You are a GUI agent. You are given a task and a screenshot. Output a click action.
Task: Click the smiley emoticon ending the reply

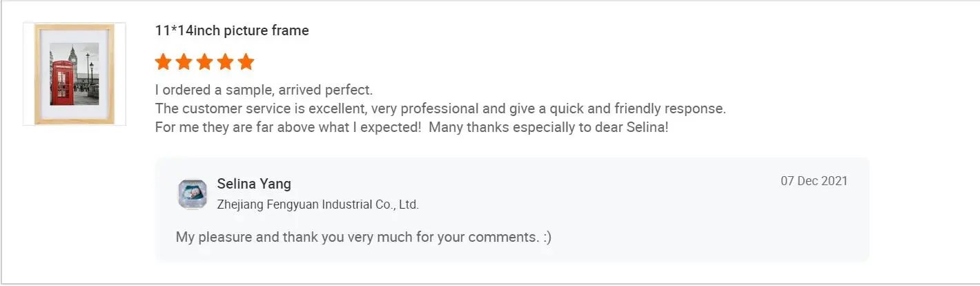tap(547, 237)
